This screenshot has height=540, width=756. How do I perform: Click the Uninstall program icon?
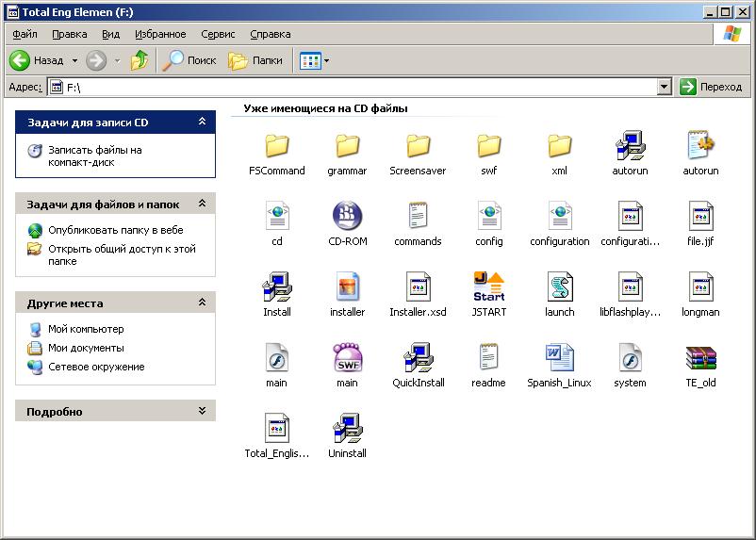click(347, 428)
